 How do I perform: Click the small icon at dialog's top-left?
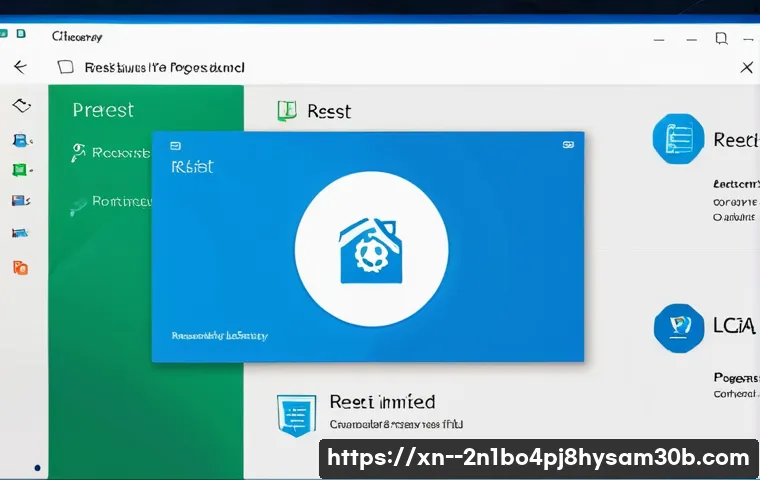[175, 145]
